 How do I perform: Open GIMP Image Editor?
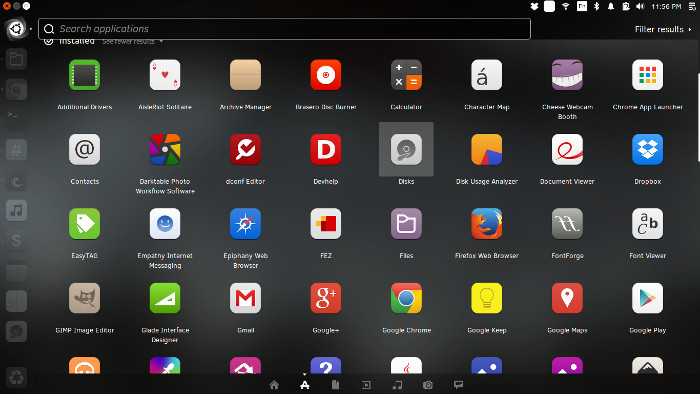pyautogui.click(x=84, y=298)
